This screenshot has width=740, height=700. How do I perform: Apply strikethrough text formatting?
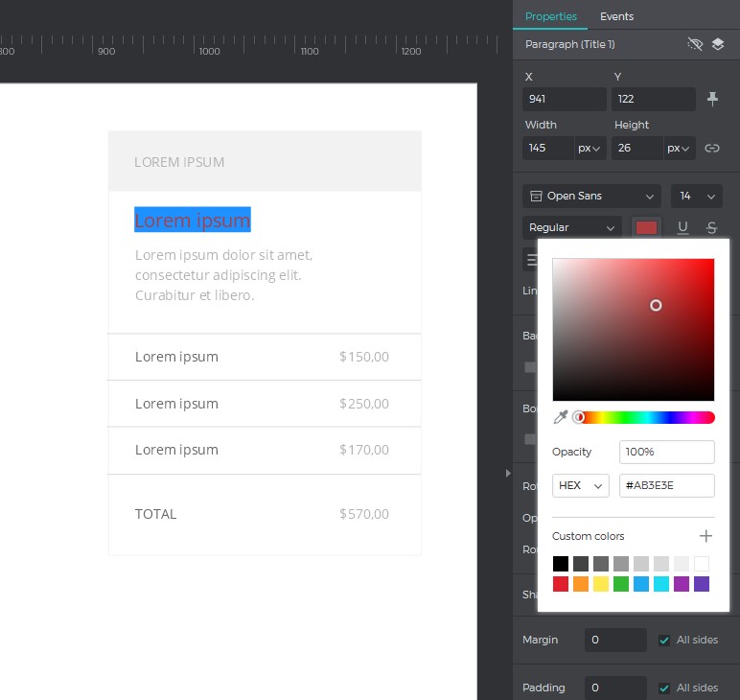click(x=711, y=227)
